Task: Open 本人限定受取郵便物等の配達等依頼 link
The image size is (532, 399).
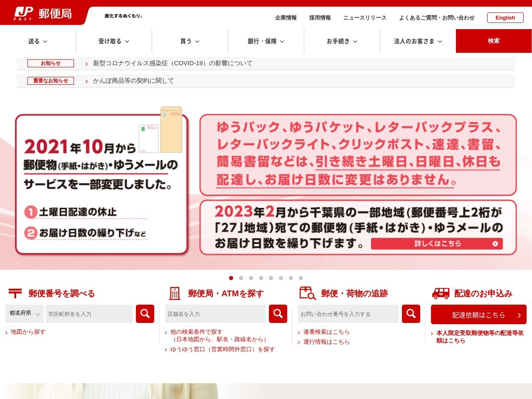Action: (x=480, y=337)
